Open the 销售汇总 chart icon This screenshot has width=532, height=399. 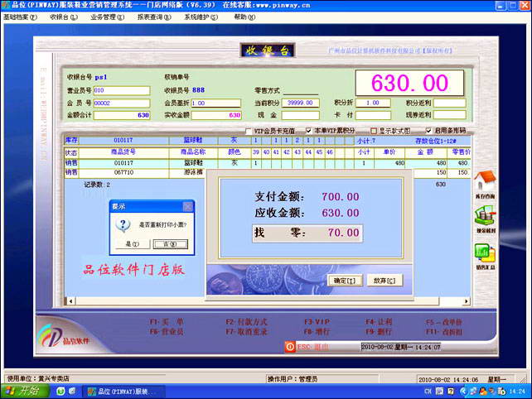coord(485,252)
